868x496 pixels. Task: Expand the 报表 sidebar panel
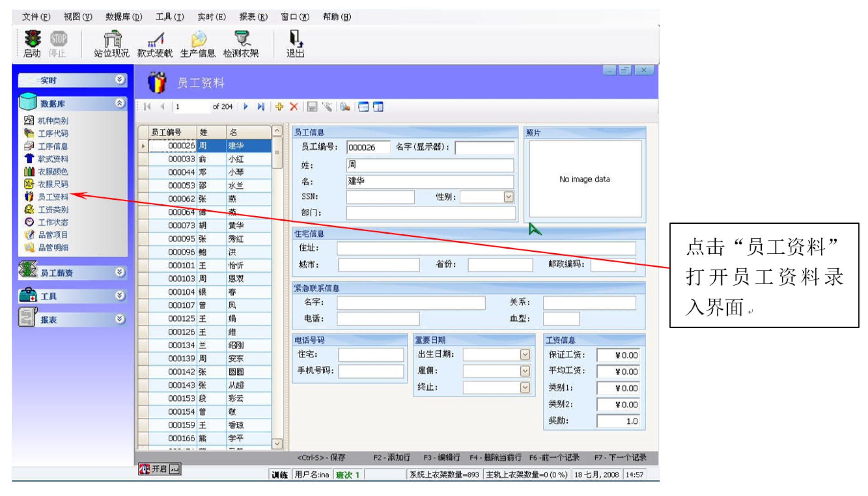tap(119, 319)
